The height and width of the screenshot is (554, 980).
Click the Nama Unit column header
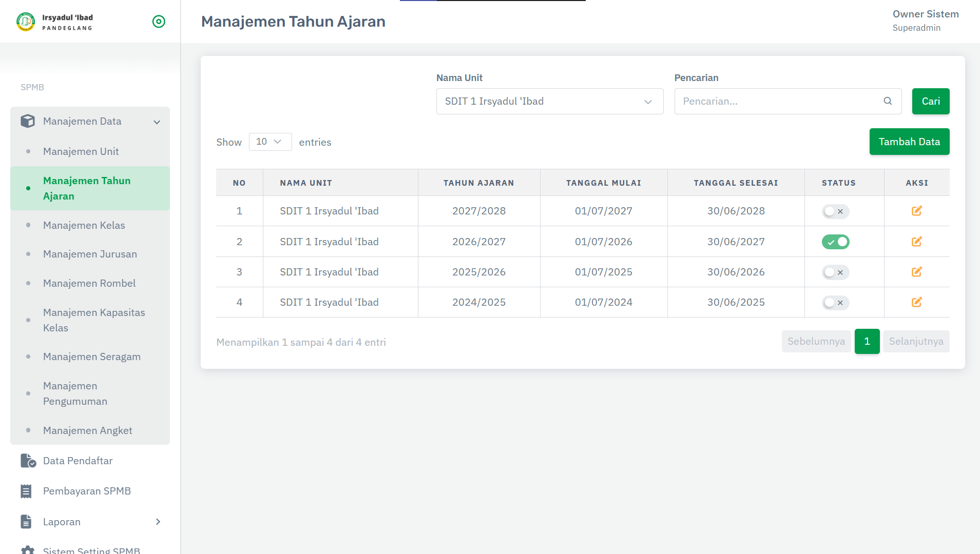(x=340, y=183)
